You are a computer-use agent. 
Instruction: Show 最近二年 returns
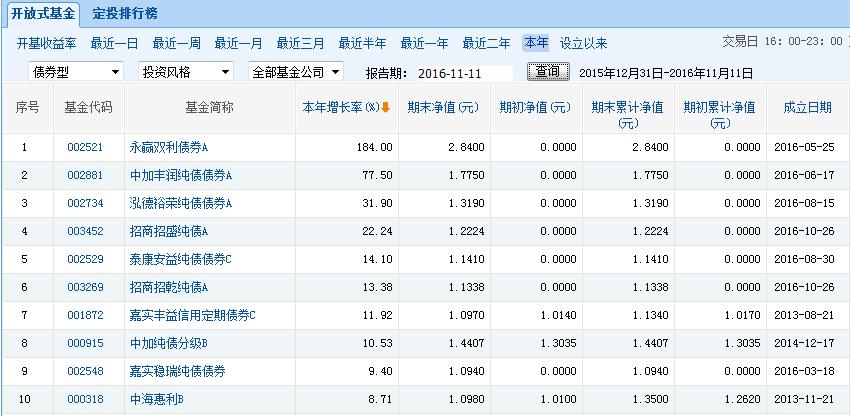(x=486, y=43)
